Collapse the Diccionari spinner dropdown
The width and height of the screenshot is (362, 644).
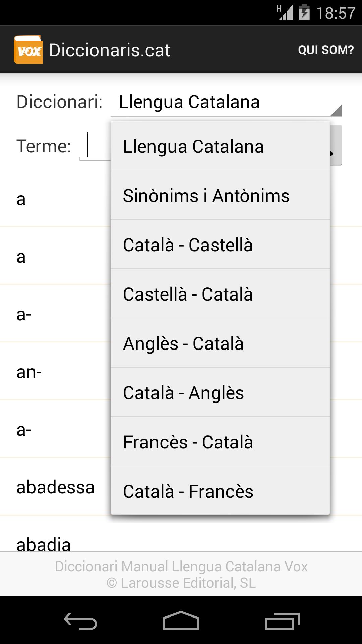click(x=226, y=102)
